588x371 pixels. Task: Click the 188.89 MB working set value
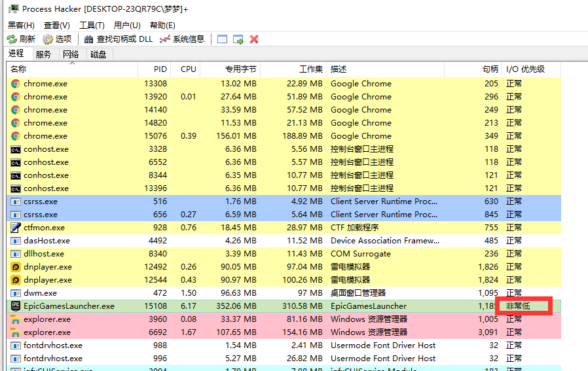click(303, 136)
